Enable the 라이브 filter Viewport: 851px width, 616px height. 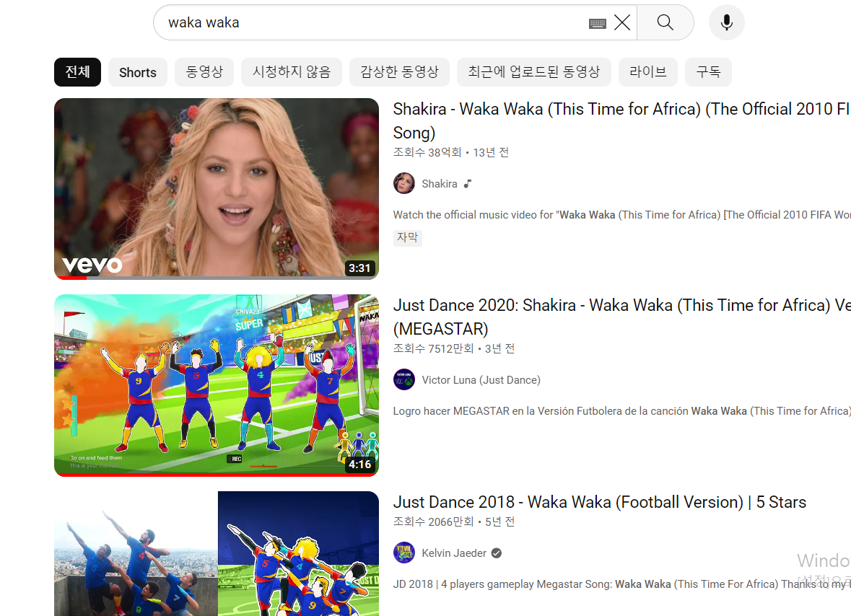tap(647, 72)
